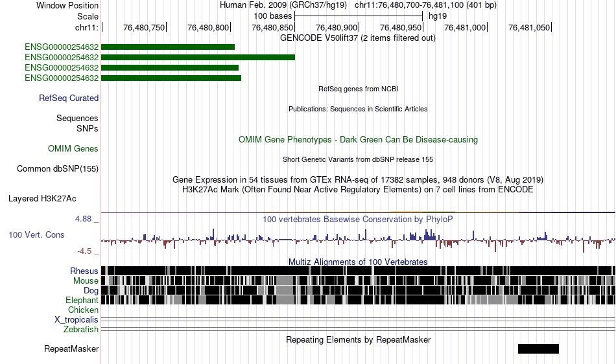
Task: Click the Mouse alignment row
Action: point(358,280)
